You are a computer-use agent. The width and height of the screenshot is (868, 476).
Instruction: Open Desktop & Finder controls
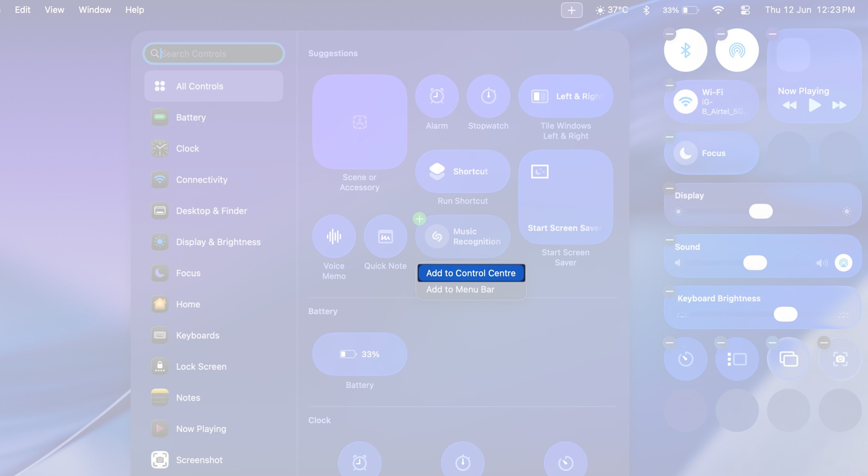[211, 210]
